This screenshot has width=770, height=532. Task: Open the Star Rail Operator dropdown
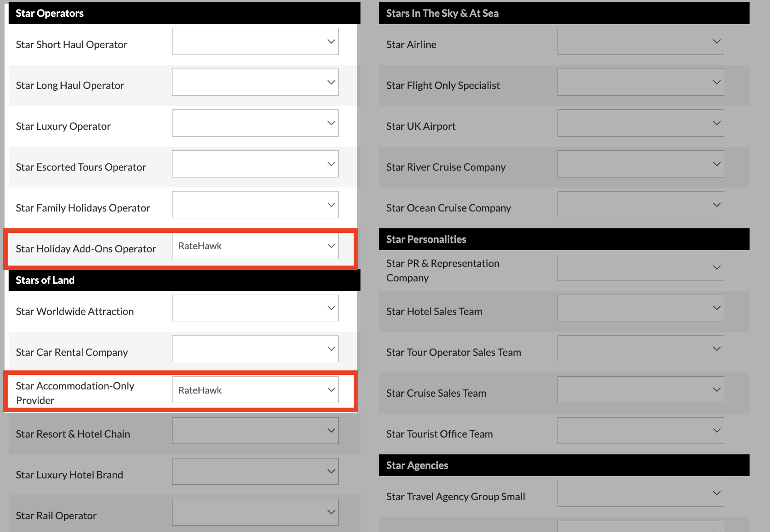pyautogui.click(x=255, y=512)
